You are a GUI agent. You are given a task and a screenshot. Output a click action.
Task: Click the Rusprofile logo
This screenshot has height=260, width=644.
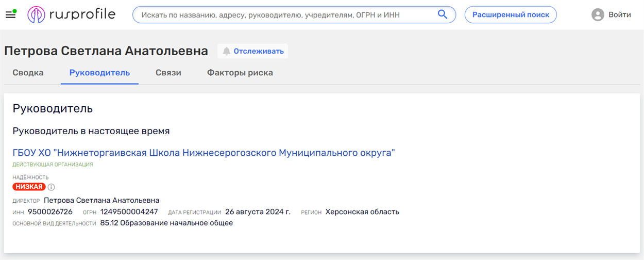click(x=72, y=14)
